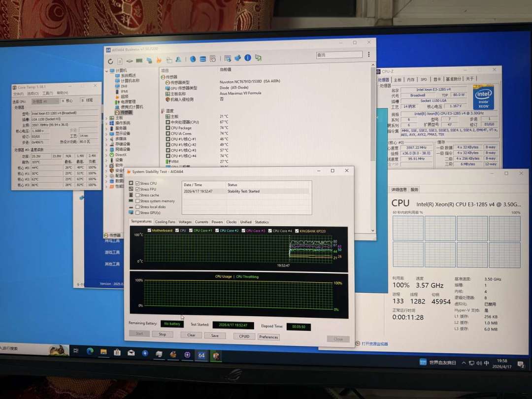
Task: Open Microsoft Store from the taskbar
Action: click(x=117, y=352)
